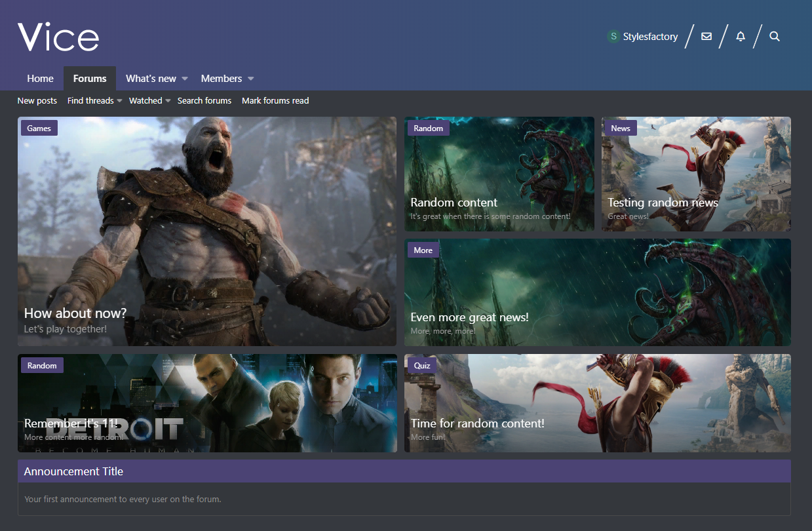
Task: Open 'Even more great news!' article
Action: tap(469, 317)
